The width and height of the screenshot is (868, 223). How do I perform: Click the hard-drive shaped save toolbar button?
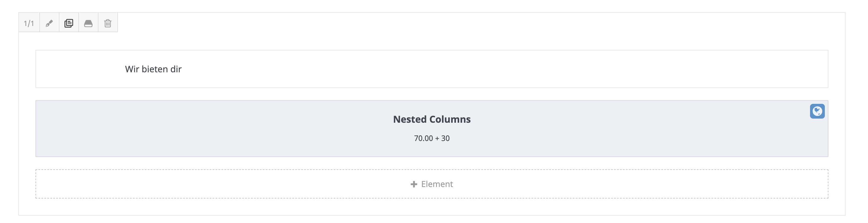[x=88, y=23]
